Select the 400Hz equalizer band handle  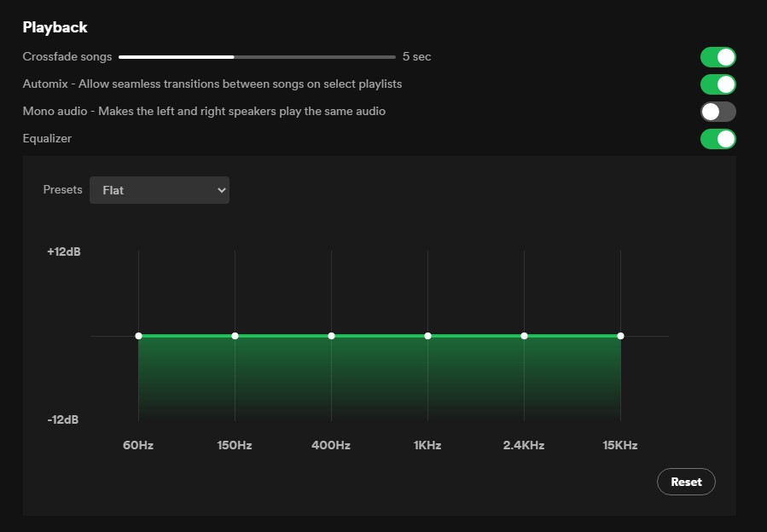pyautogui.click(x=331, y=336)
